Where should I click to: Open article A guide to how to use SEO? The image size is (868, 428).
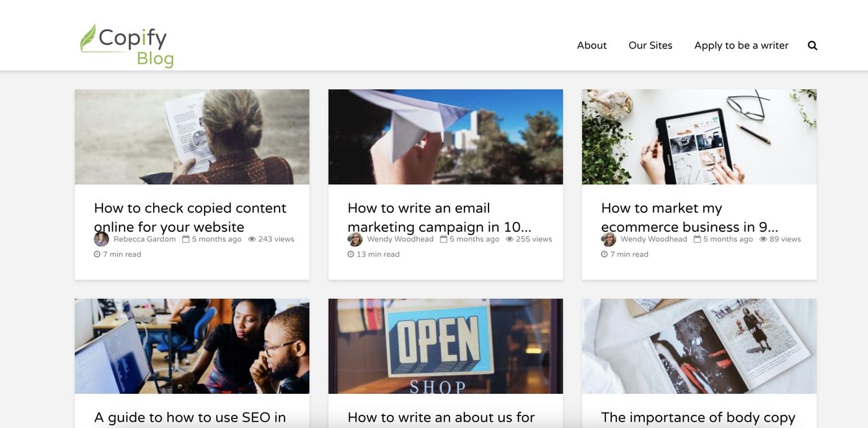point(190,417)
